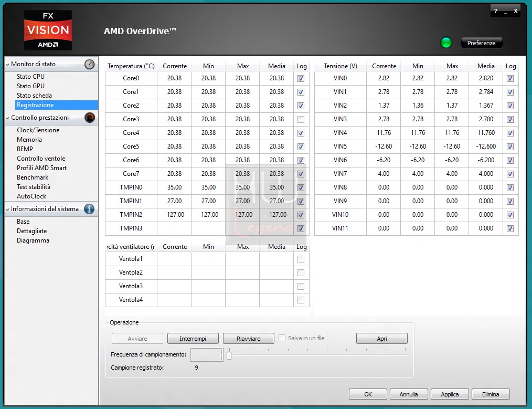Click the Temperatura (°C) column header
This screenshot has height=409, width=532.
(131, 66)
